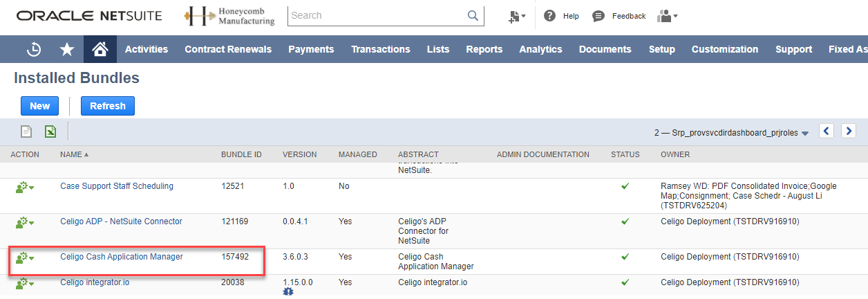This screenshot has height=299, width=868.
Task: Open the Celigo integrator.io bundle link
Action: (95, 282)
